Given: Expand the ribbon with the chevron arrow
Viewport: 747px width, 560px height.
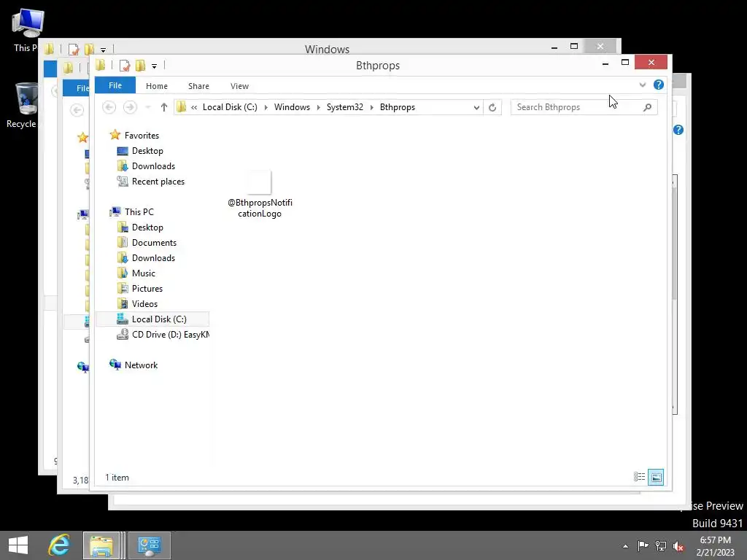Looking at the screenshot, I should tap(642, 85).
